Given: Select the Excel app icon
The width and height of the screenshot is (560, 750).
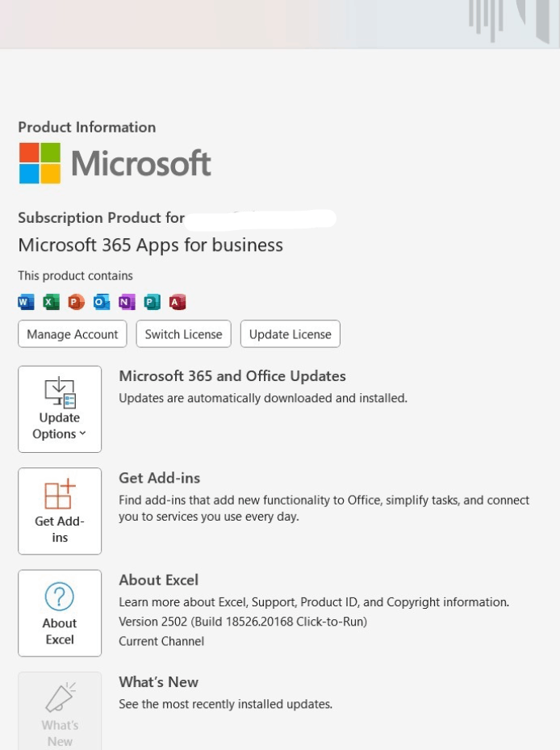Looking at the screenshot, I should [x=51, y=301].
